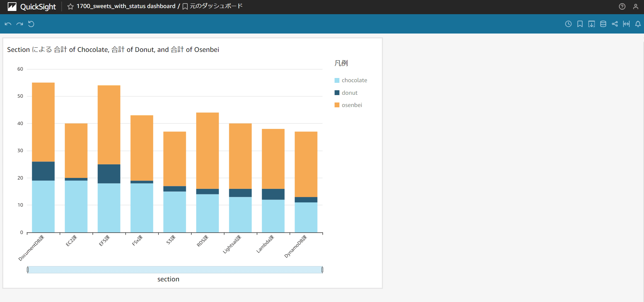Click the section x-axis title

coord(168,279)
